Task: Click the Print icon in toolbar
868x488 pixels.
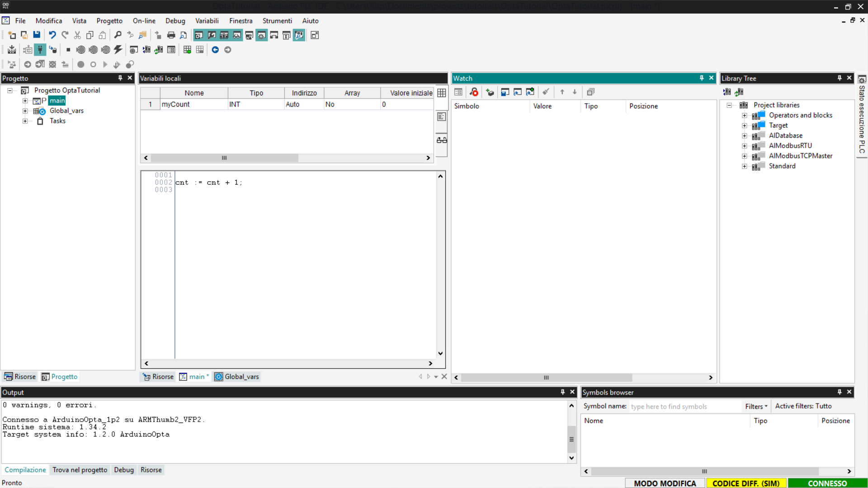Action: tap(171, 35)
